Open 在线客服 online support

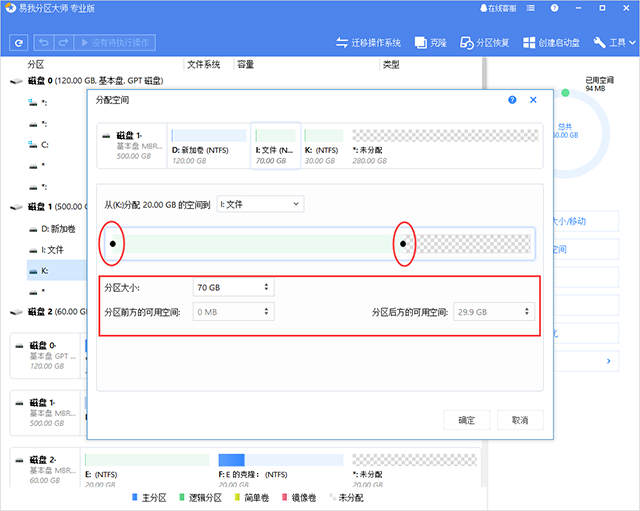(498, 10)
